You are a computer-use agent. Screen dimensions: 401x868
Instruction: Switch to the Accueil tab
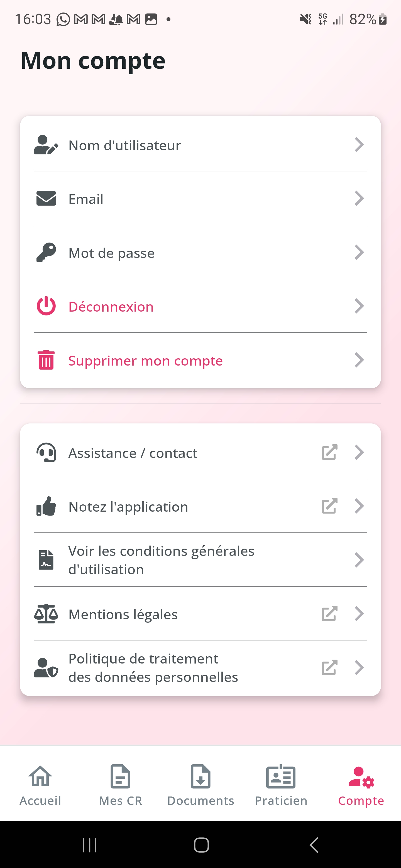[40, 785]
